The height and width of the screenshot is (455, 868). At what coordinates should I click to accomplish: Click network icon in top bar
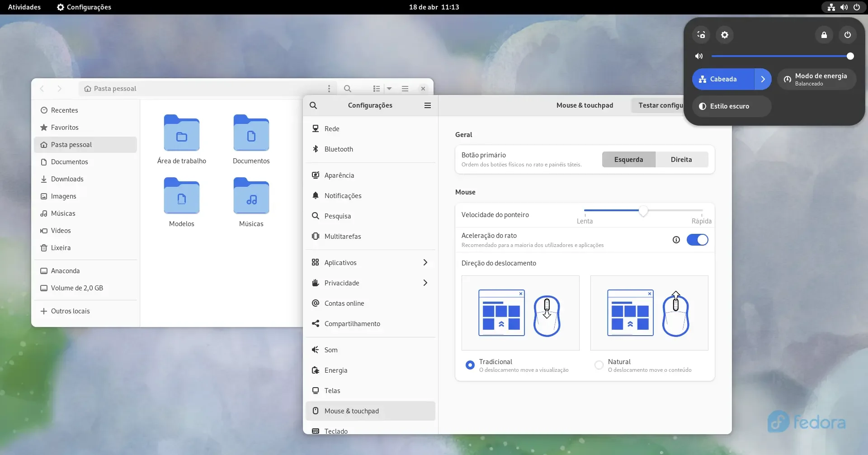pyautogui.click(x=831, y=7)
